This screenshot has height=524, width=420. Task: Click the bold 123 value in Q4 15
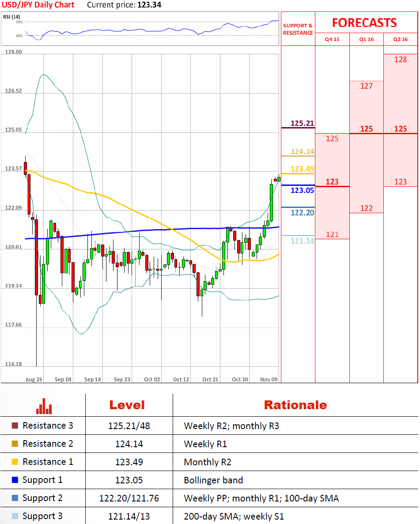(x=332, y=182)
